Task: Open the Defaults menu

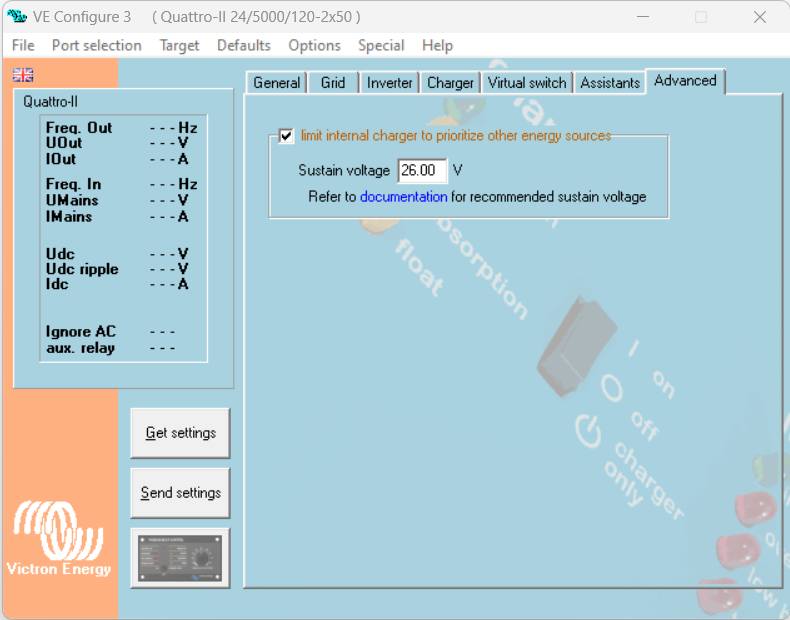Action: (243, 45)
